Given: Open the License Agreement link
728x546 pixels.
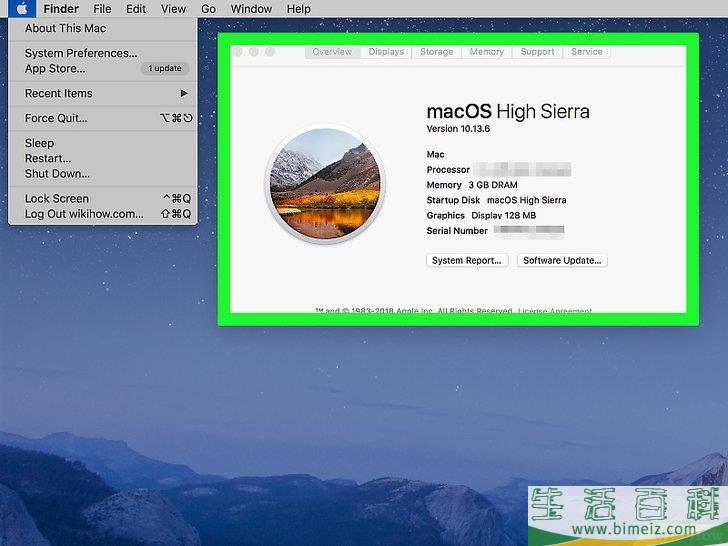Looking at the screenshot, I should coord(555,311).
